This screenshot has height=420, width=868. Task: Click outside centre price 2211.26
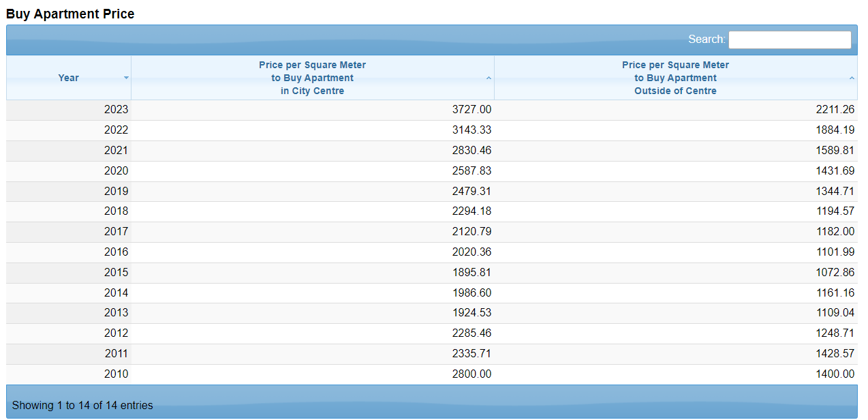(835, 110)
